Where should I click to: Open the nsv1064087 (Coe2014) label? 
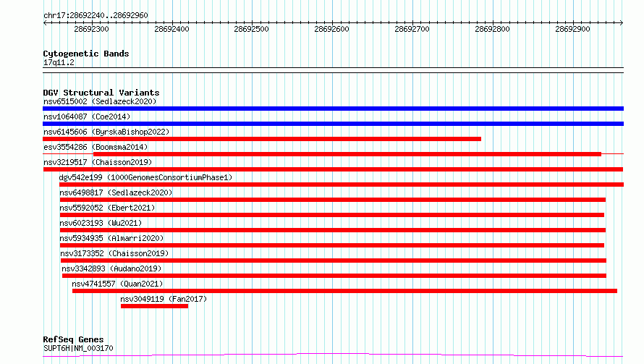tap(87, 117)
